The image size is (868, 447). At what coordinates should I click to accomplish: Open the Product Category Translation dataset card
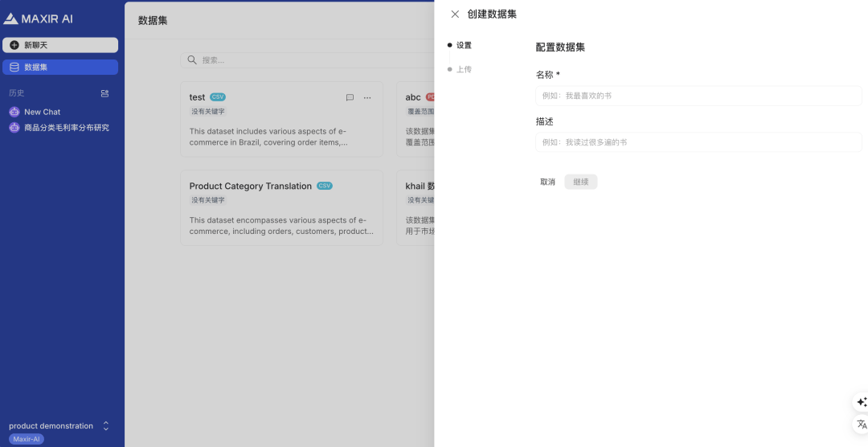[x=281, y=207]
